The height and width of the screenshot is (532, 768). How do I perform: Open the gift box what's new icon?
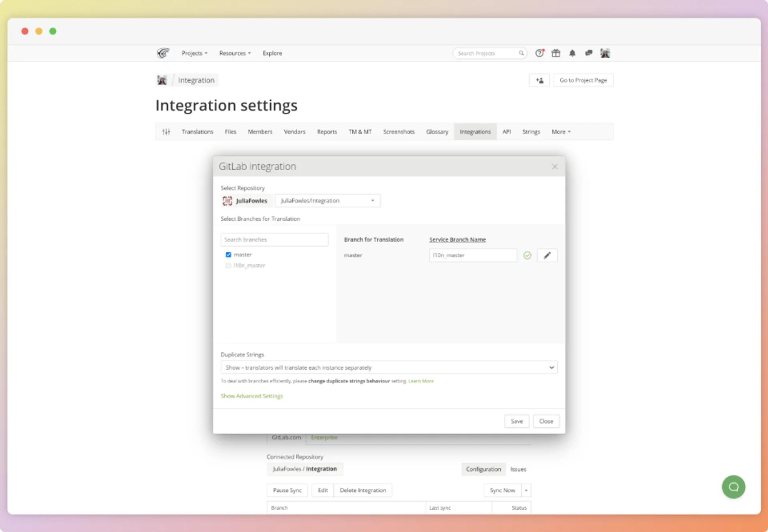(x=556, y=53)
